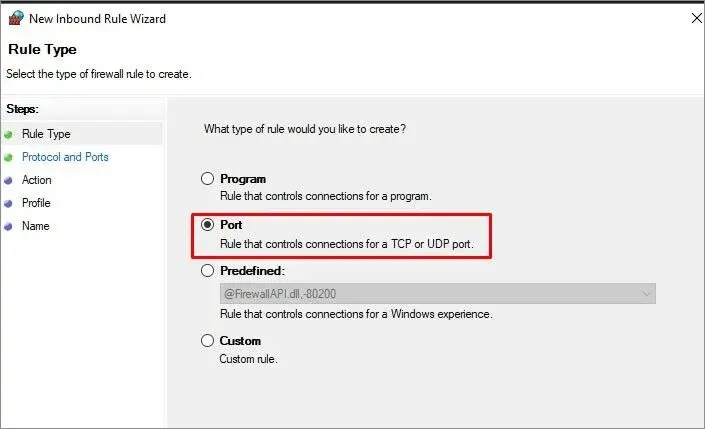Image resolution: width=705 pixels, height=429 pixels.
Task: Jump to the Action step
Action: pos(36,180)
